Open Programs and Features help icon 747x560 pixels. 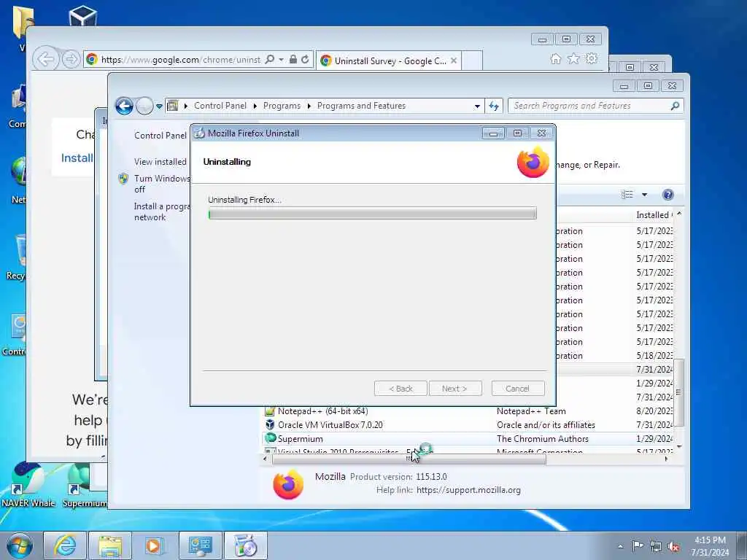pos(668,194)
